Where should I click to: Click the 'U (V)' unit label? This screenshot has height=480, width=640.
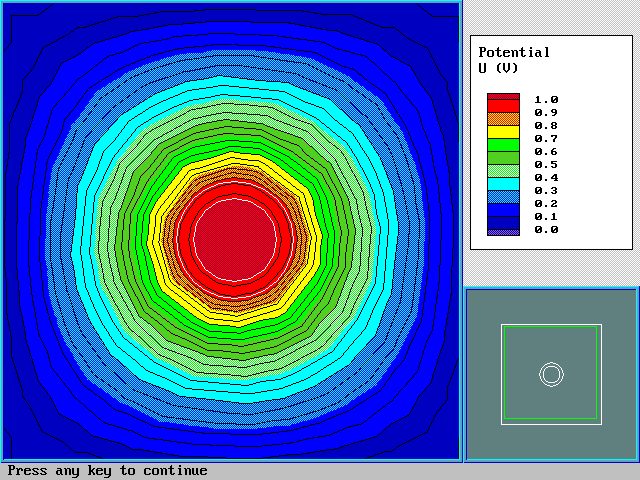502,67
